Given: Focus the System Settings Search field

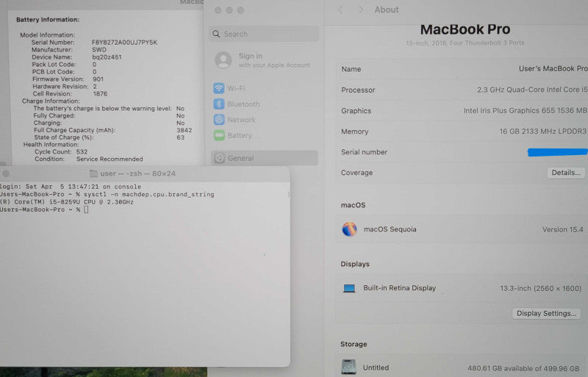Looking at the screenshot, I should pos(264,34).
